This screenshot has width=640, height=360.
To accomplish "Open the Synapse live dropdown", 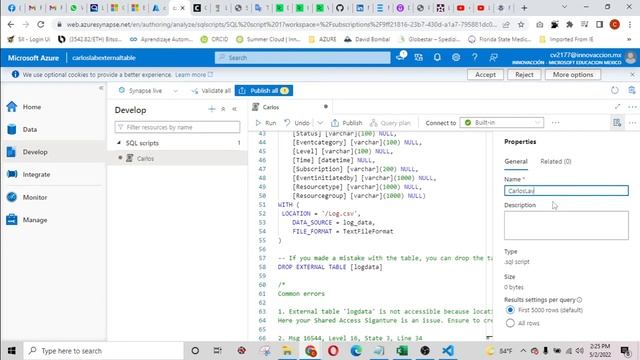I will (x=148, y=91).
